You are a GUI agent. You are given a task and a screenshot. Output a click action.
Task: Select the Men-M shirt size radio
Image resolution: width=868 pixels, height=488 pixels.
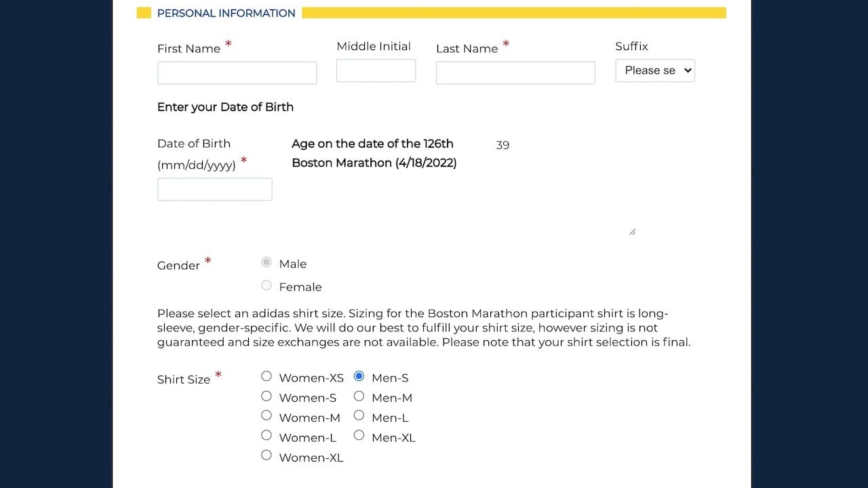(359, 396)
